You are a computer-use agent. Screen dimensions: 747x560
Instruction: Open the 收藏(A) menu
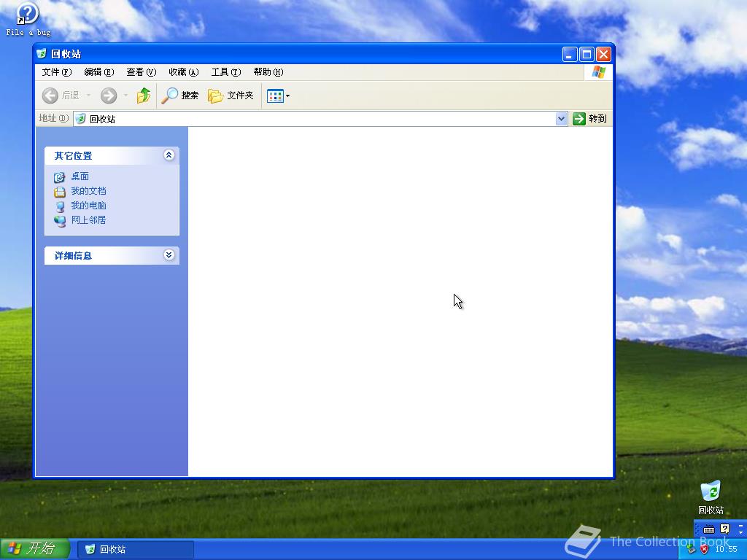pyautogui.click(x=183, y=72)
